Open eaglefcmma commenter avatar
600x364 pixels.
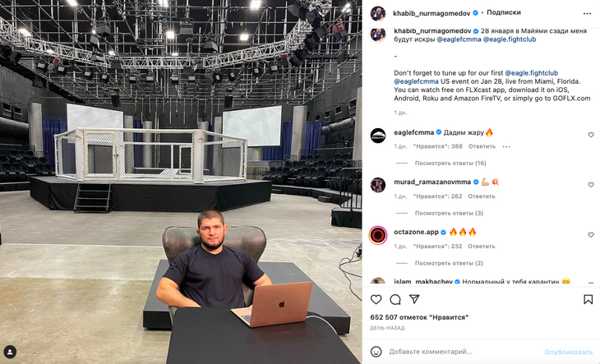coord(378,136)
